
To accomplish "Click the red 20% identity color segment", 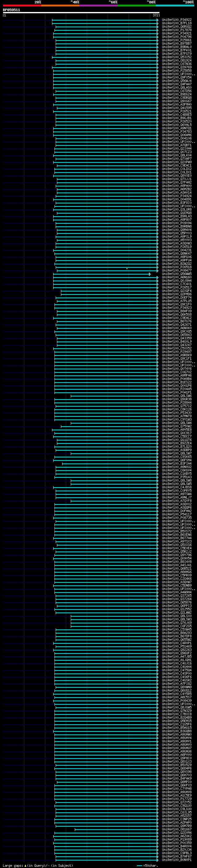I will click(22, 6).
